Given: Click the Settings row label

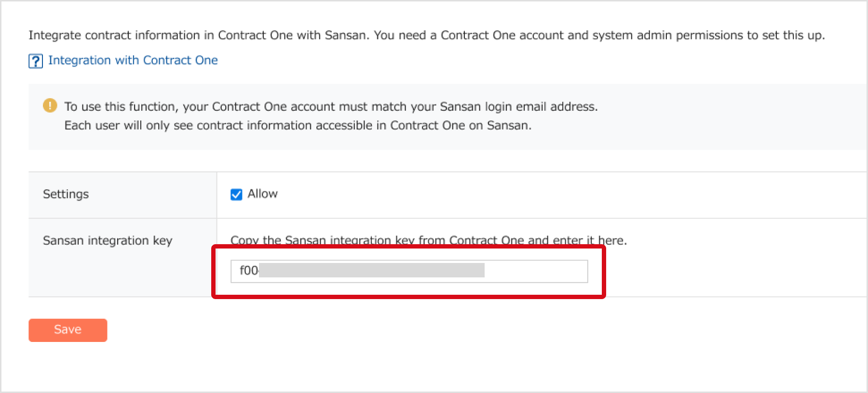Looking at the screenshot, I should [66, 194].
